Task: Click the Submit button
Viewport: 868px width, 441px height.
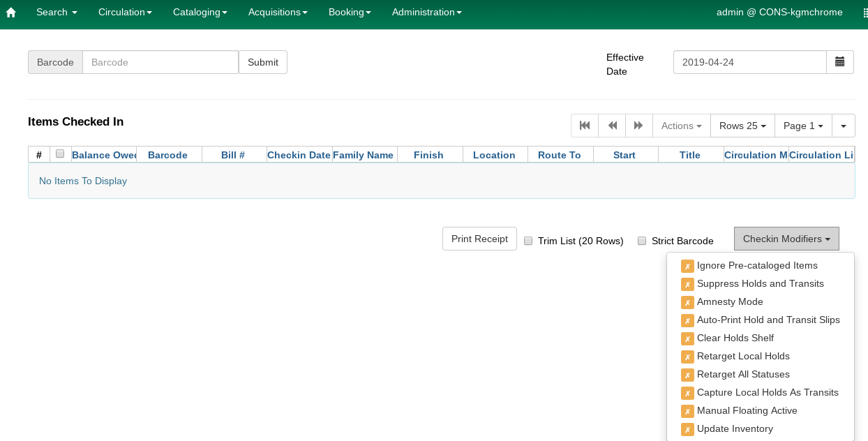Action: pyautogui.click(x=263, y=62)
